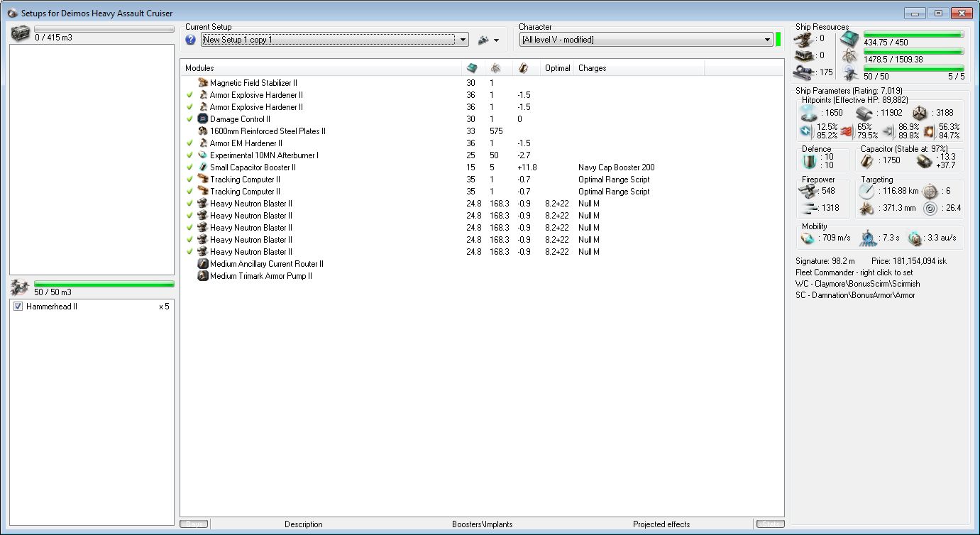980x535 pixels.
Task: Click the drone bay icon above the Hammerhead II list
Action: (x=21, y=287)
